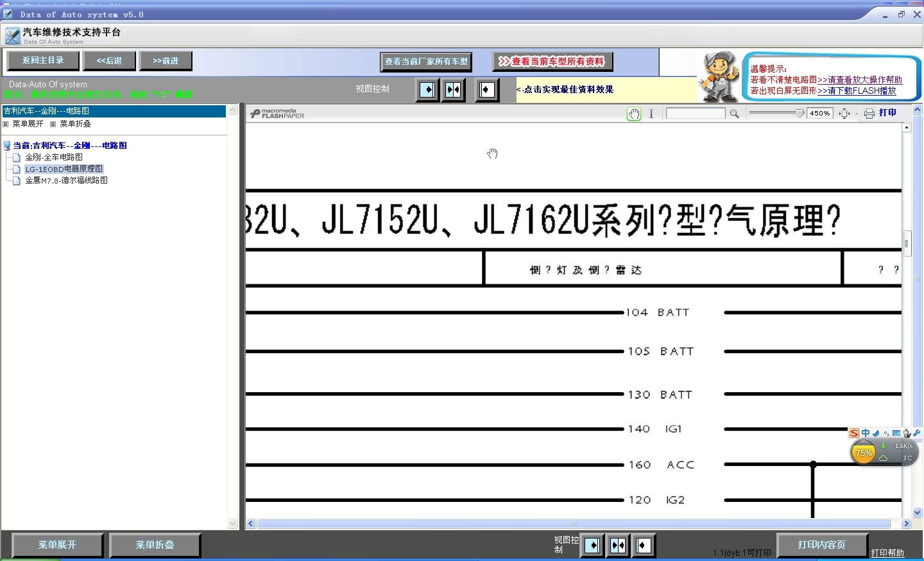Click the zoom slider handle
Viewport: 924px width, 561px height.
(800, 113)
